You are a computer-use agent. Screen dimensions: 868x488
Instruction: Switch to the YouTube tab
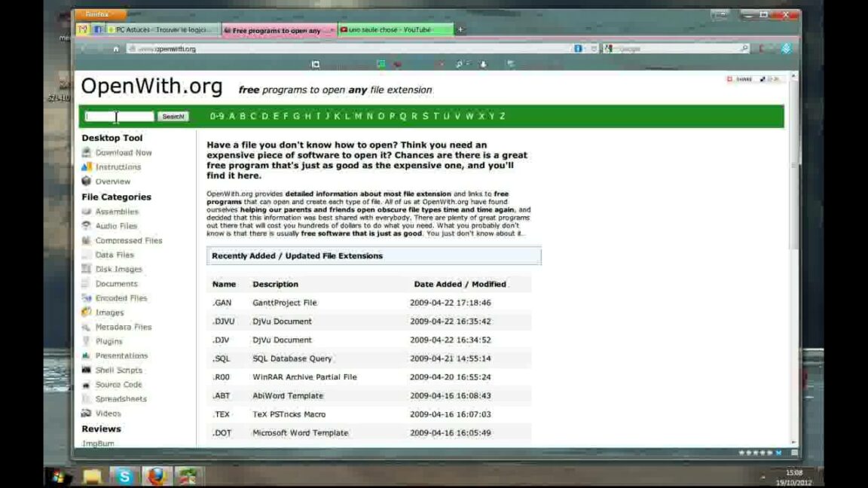(395, 30)
